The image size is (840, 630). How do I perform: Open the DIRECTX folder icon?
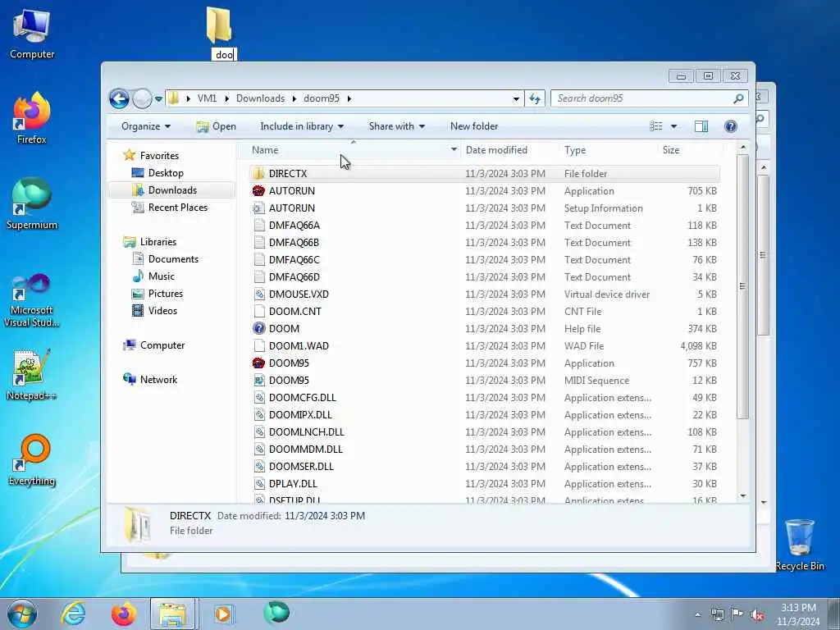point(259,174)
